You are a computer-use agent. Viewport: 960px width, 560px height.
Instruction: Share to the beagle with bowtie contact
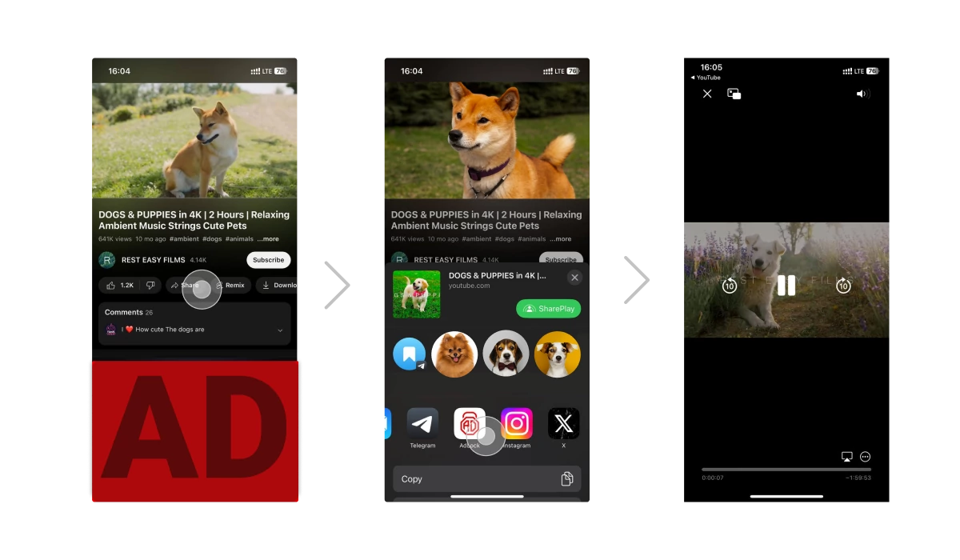506,354
